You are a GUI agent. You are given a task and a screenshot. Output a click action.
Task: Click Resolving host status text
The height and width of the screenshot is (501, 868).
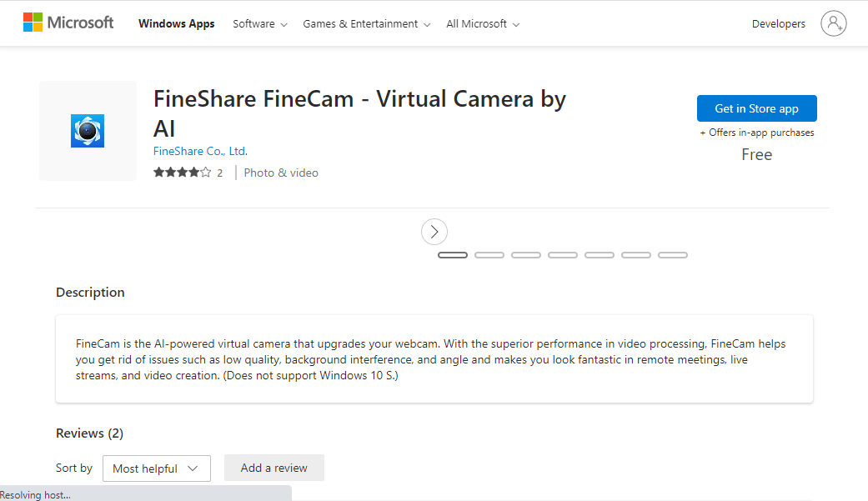(x=35, y=495)
